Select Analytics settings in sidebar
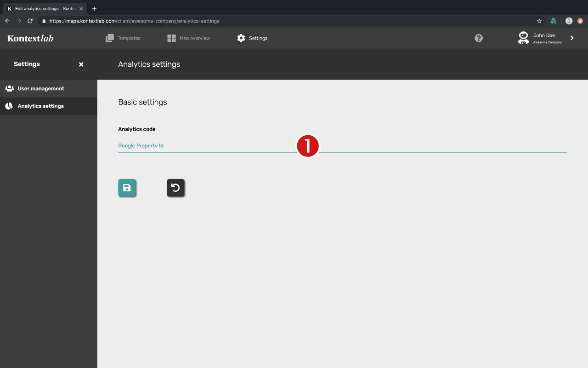Image resolution: width=588 pixels, height=368 pixels. pyautogui.click(x=49, y=106)
